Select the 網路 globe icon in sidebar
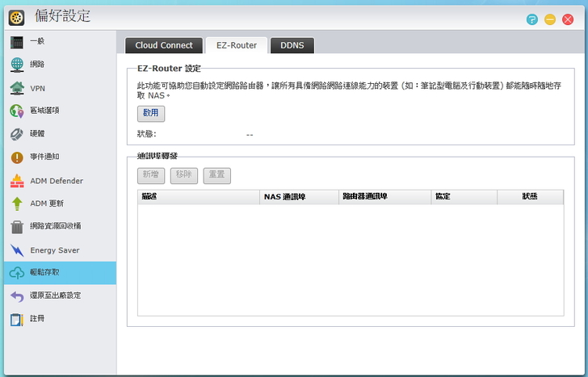 pos(17,65)
